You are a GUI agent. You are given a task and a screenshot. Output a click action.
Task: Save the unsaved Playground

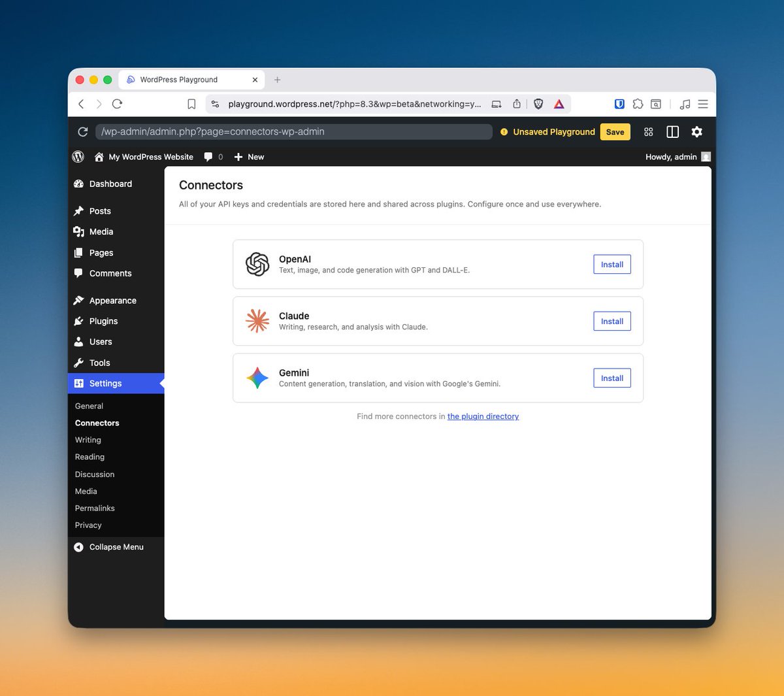pos(615,132)
